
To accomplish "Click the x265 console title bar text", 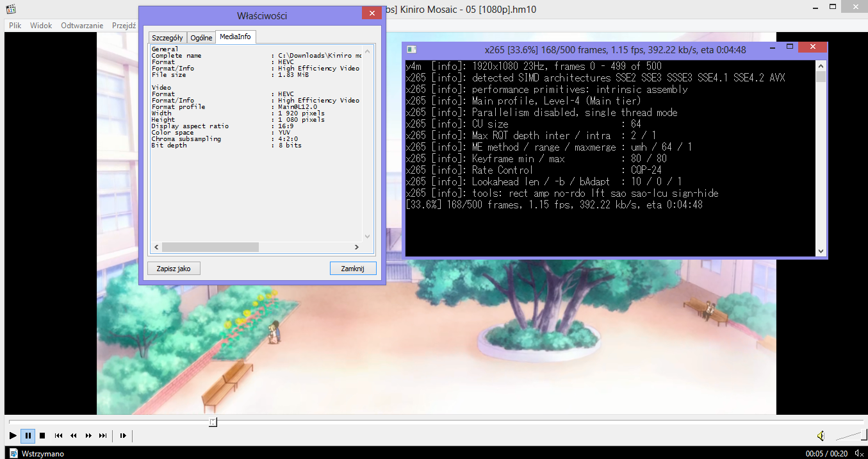I will (x=615, y=49).
